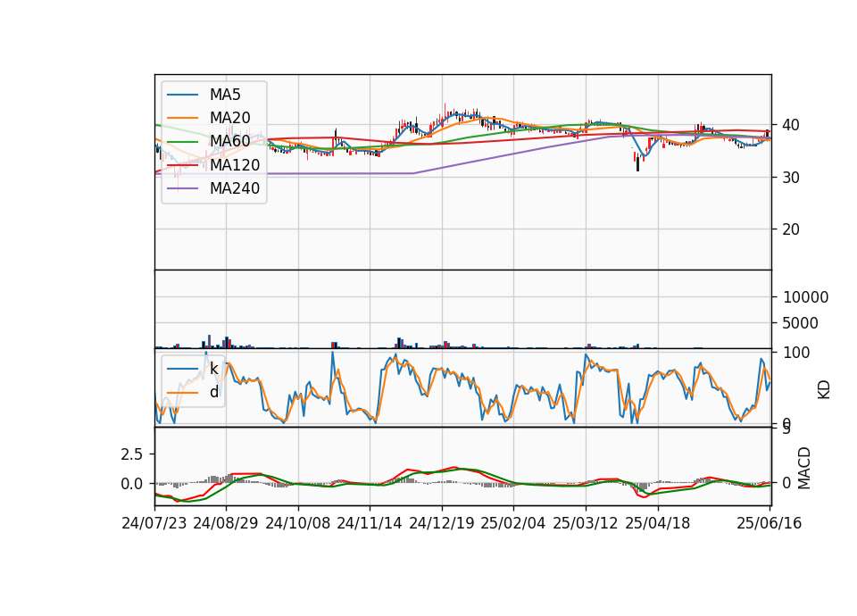Click the volume axis value 5000

[801, 323]
